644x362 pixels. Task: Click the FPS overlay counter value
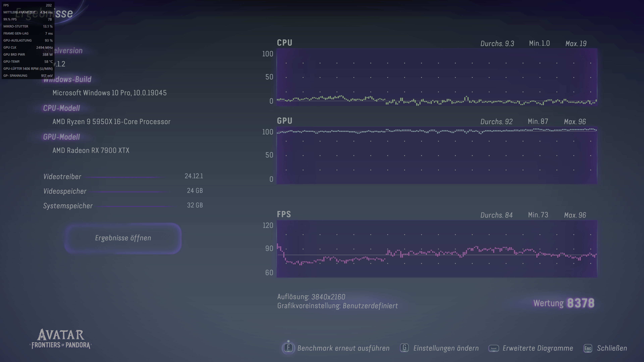pyautogui.click(x=49, y=5)
